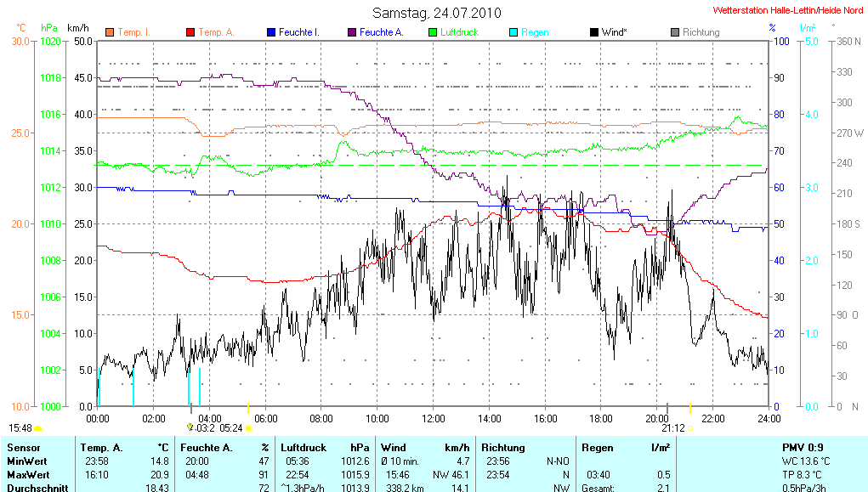
Task: Open Wetterstation Halle-Lettin/Heide Nord link
Action: (786, 10)
